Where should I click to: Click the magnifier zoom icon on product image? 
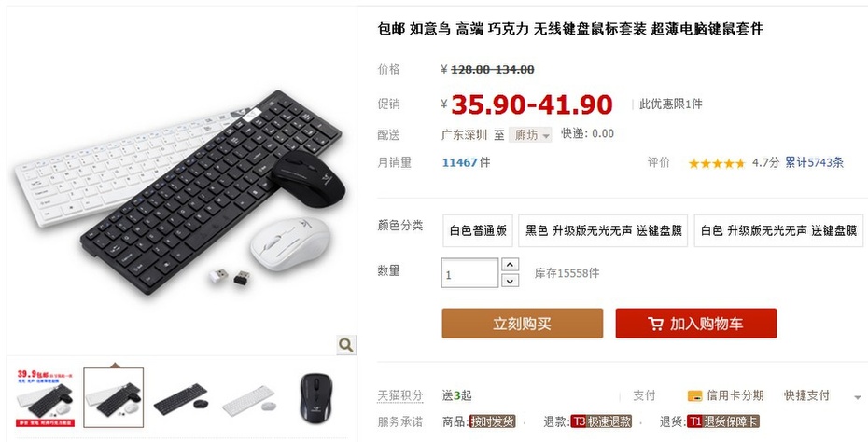click(x=346, y=345)
